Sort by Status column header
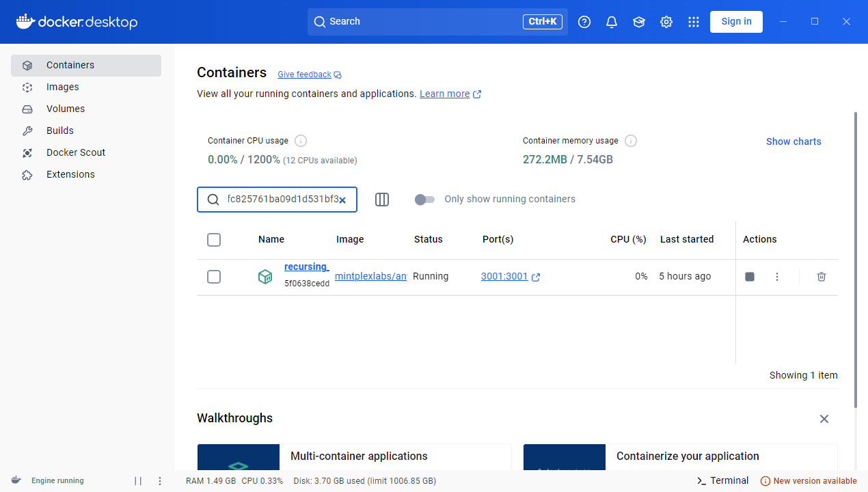The image size is (868, 492). (x=429, y=240)
